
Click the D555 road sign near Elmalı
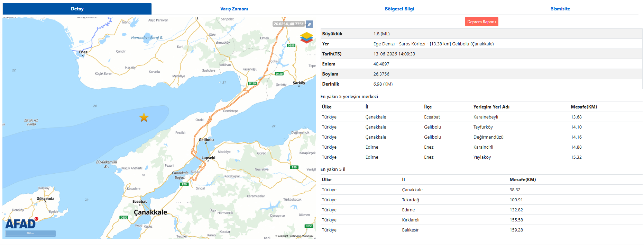click(x=291, y=45)
